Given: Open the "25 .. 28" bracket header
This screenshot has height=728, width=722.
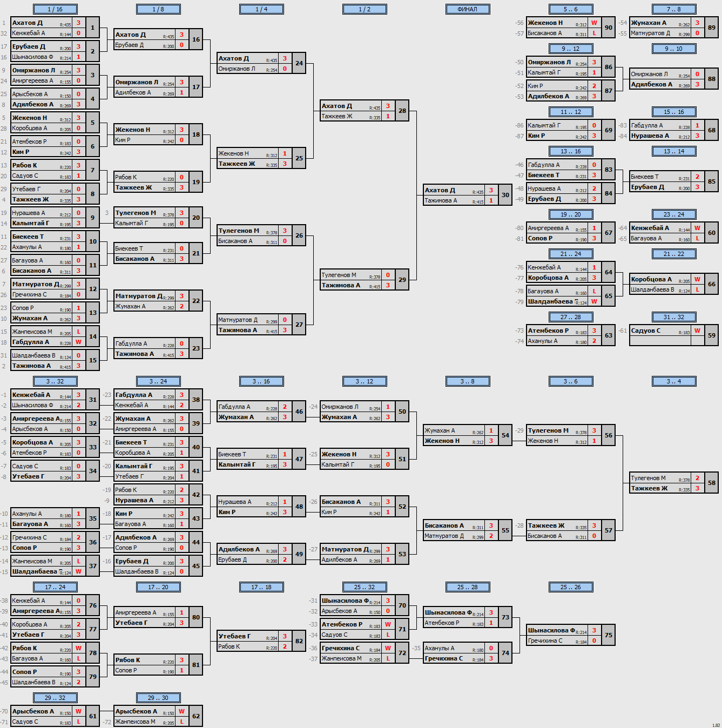Looking at the screenshot, I should (x=468, y=587).
